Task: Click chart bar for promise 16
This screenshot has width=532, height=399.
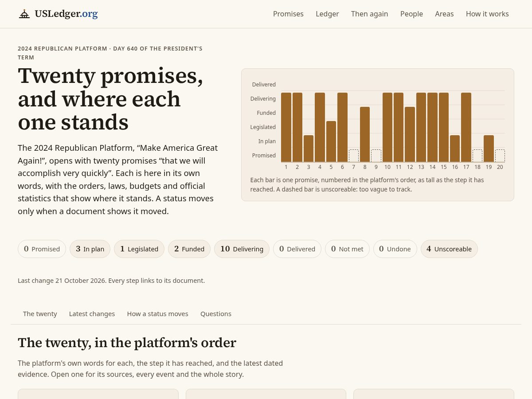Action: click(455, 149)
